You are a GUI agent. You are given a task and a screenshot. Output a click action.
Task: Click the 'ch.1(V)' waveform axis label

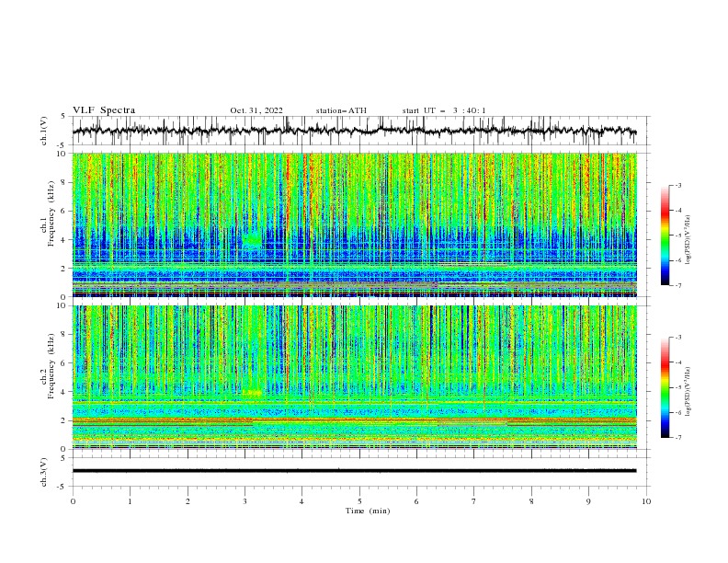(44, 131)
